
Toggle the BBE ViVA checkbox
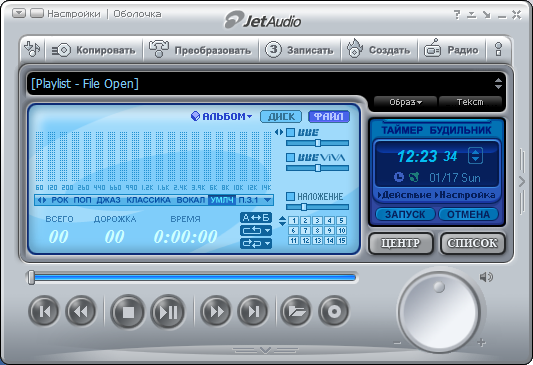290,157
